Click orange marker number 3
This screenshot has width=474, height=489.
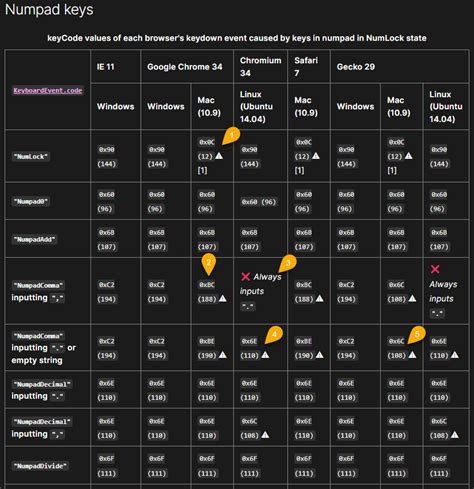pyautogui.click(x=288, y=264)
